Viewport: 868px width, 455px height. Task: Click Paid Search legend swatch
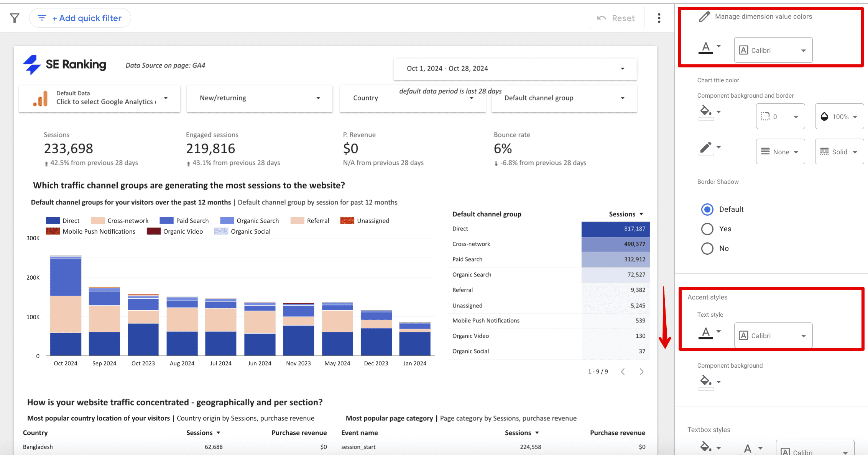click(x=166, y=221)
